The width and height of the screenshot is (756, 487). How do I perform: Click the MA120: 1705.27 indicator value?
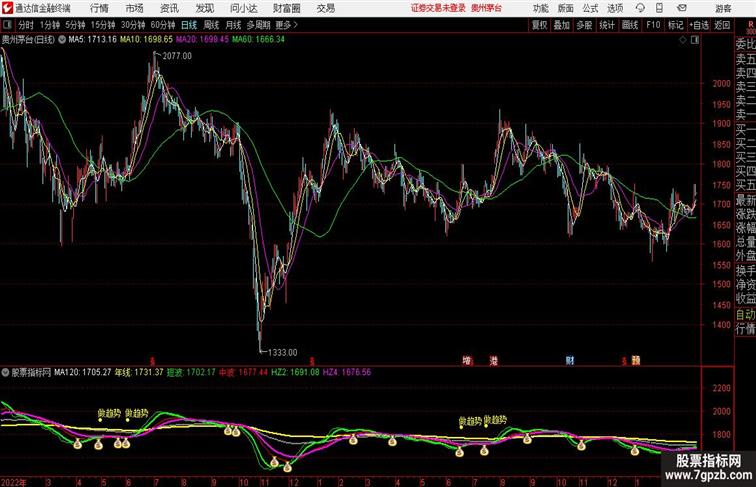point(82,372)
